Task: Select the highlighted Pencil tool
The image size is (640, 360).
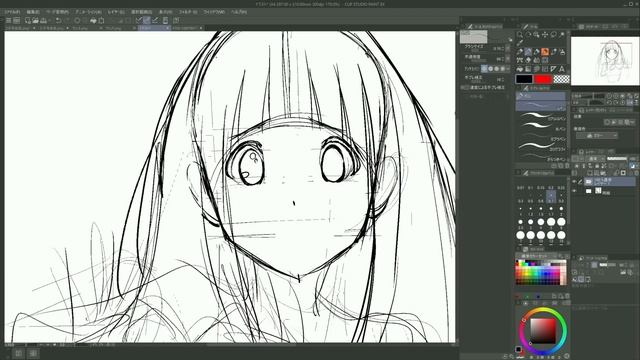Action: point(528,52)
